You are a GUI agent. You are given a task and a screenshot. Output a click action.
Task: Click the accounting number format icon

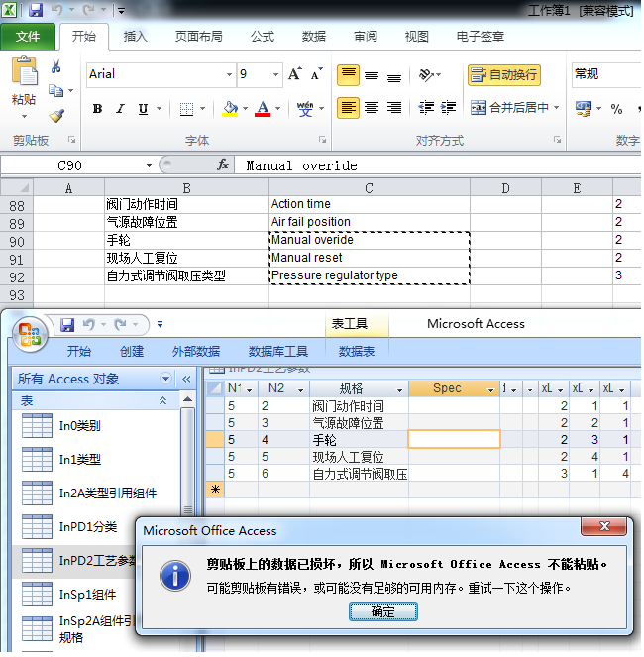coord(584,109)
